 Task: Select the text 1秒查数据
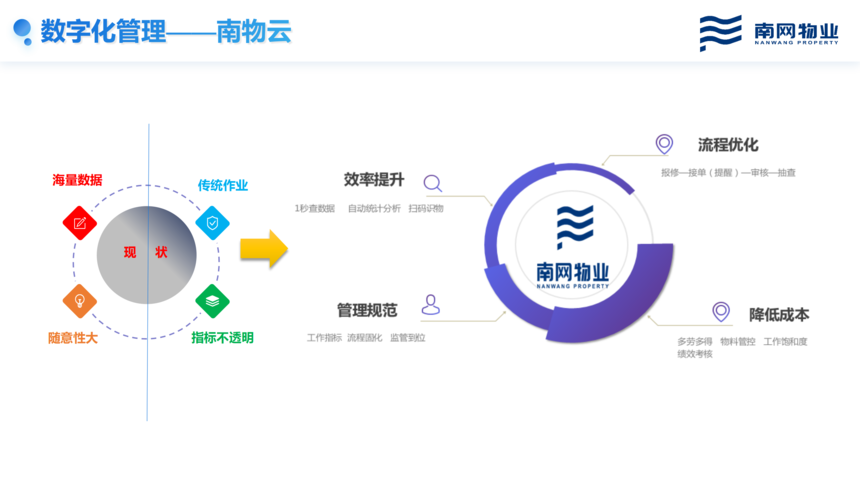pos(315,209)
